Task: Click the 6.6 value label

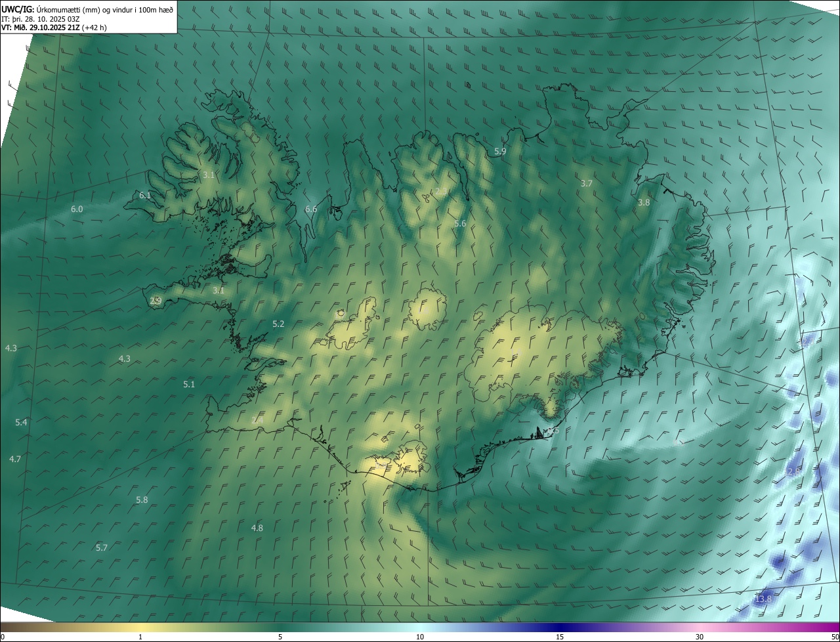Action: 311,209
